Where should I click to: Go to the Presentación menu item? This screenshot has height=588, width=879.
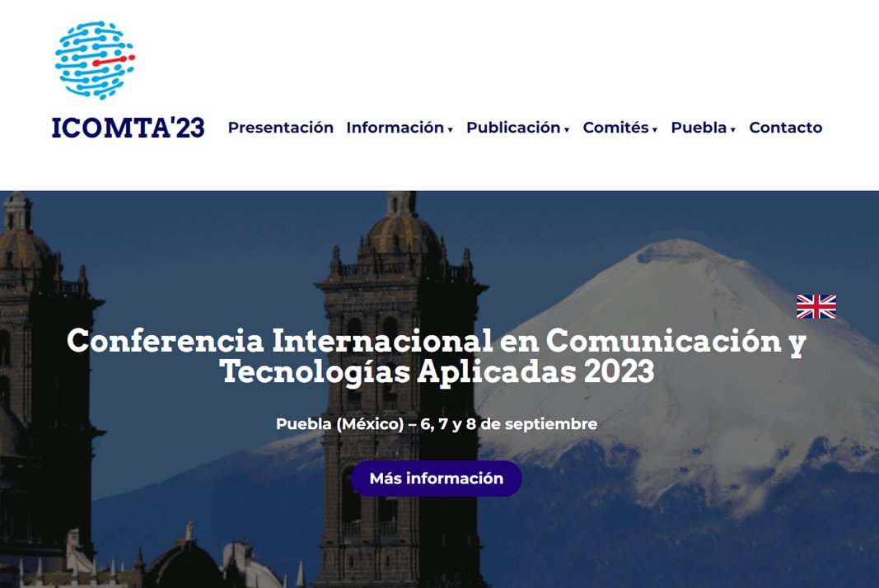click(x=280, y=128)
